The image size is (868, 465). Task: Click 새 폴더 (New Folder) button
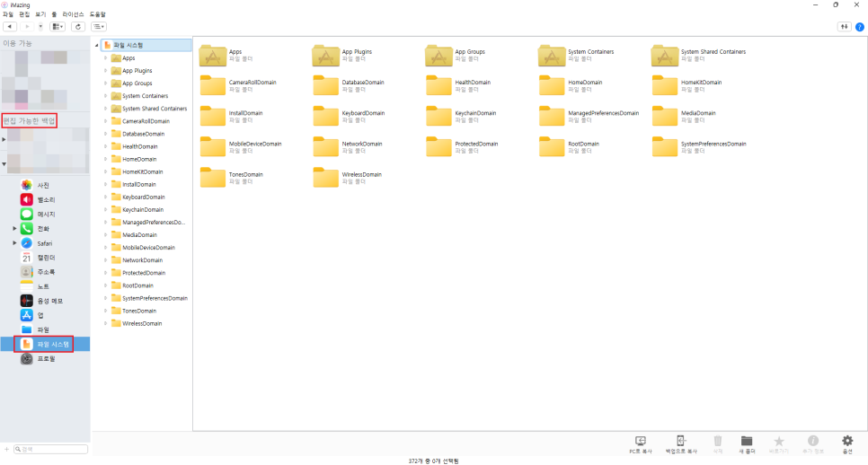point(747,444)
